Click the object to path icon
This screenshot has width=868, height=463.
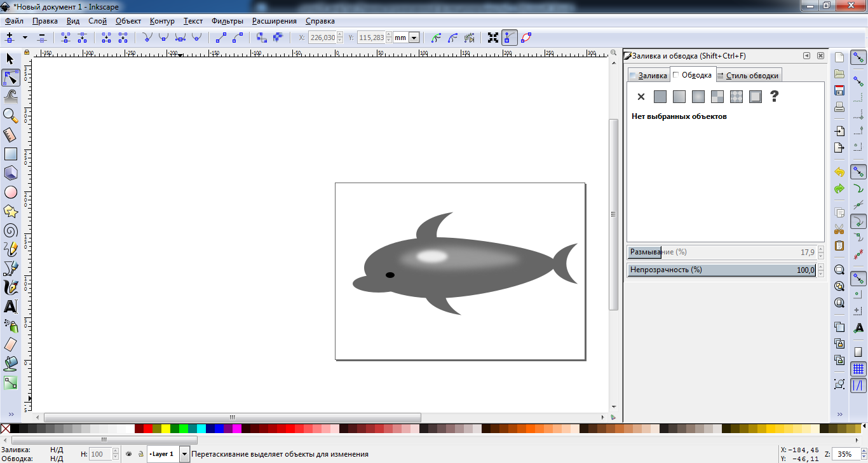point(261,38)
